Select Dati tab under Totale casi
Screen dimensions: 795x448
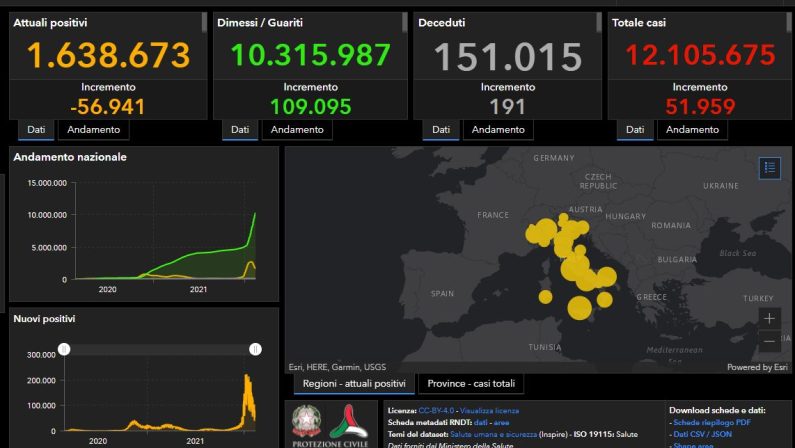pos(635,130)
